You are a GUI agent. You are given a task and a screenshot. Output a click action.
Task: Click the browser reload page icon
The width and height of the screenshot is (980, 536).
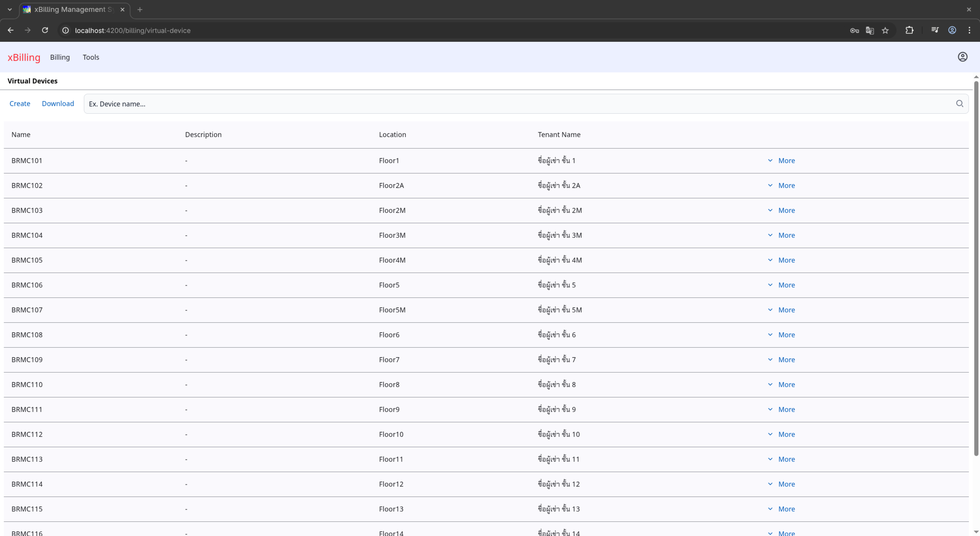[x=45, y=30]
